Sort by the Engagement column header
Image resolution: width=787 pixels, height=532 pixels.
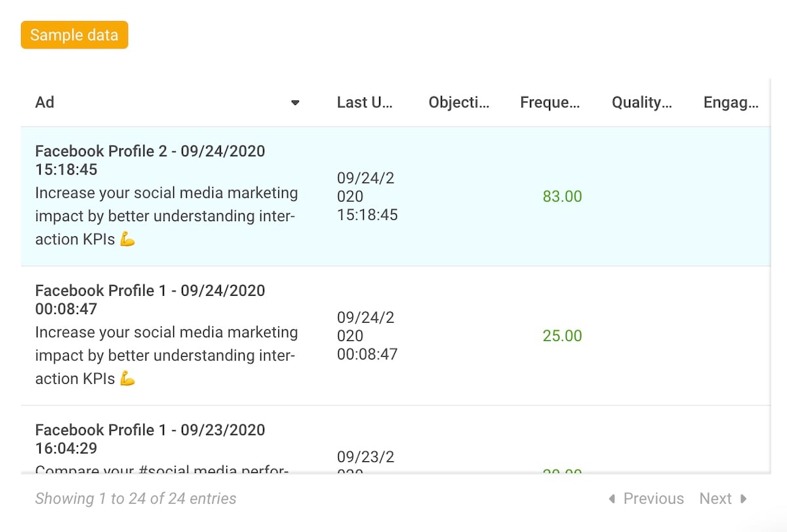pos(731,102)
